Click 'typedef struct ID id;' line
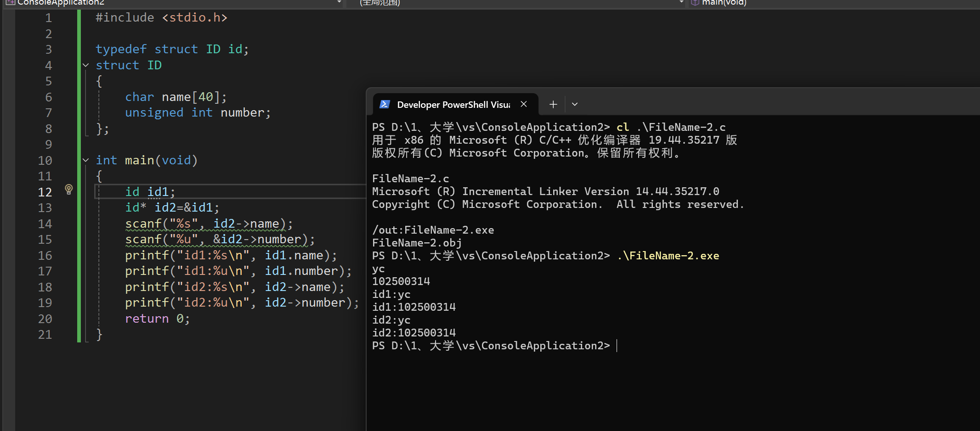Screen dimensions: 980x431 [172, 49]
